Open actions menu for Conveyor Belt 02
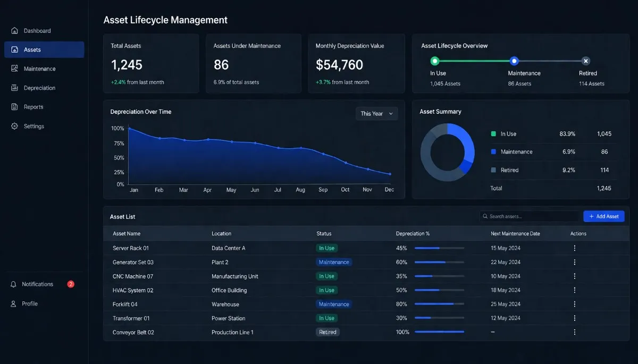This screenshot has width=638, height=364. [574, 332]
